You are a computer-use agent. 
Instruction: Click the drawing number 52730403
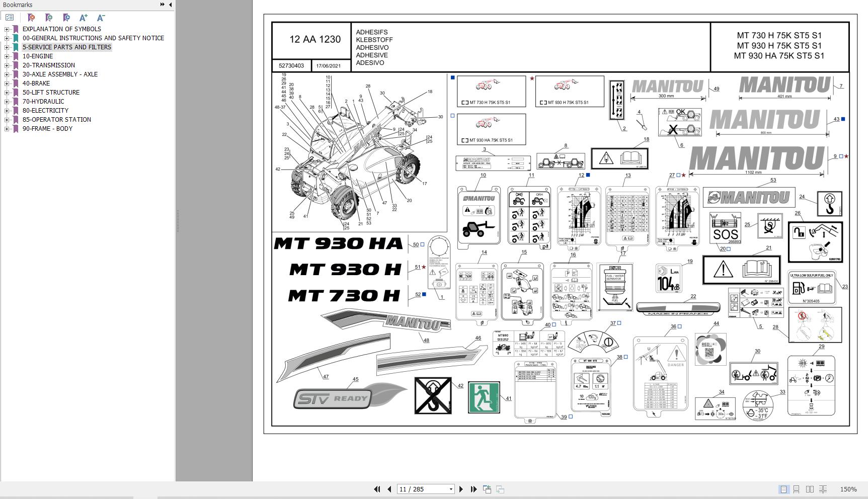coord(291,66)
